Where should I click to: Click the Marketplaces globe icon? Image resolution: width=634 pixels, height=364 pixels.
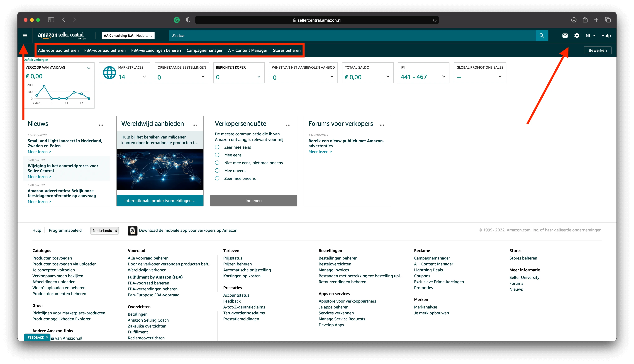(x=110, y=73)
